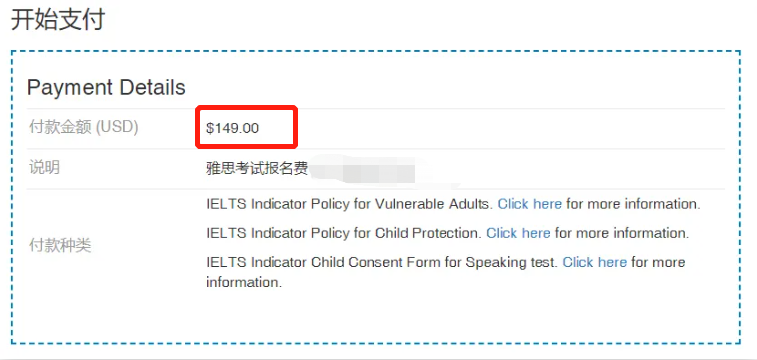
Task: Open Click here link for Child Consent Form
Action: click(595, 263)
